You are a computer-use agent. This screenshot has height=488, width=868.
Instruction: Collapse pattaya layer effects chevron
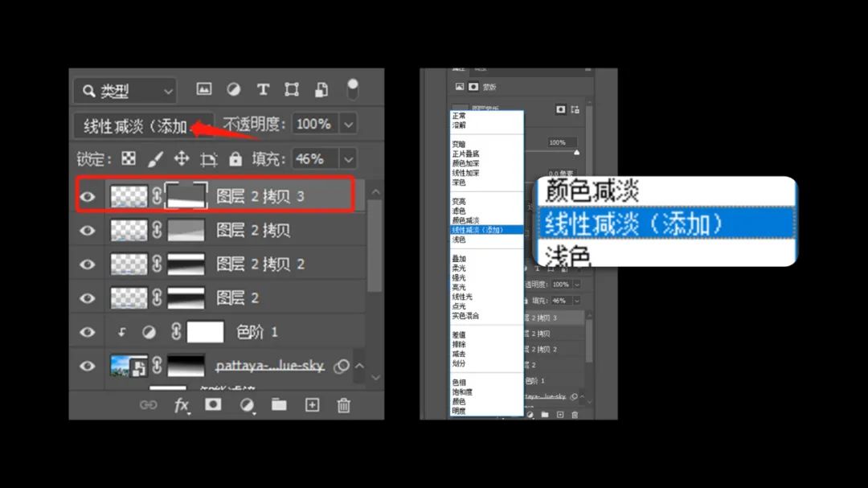tap(359, 366)
